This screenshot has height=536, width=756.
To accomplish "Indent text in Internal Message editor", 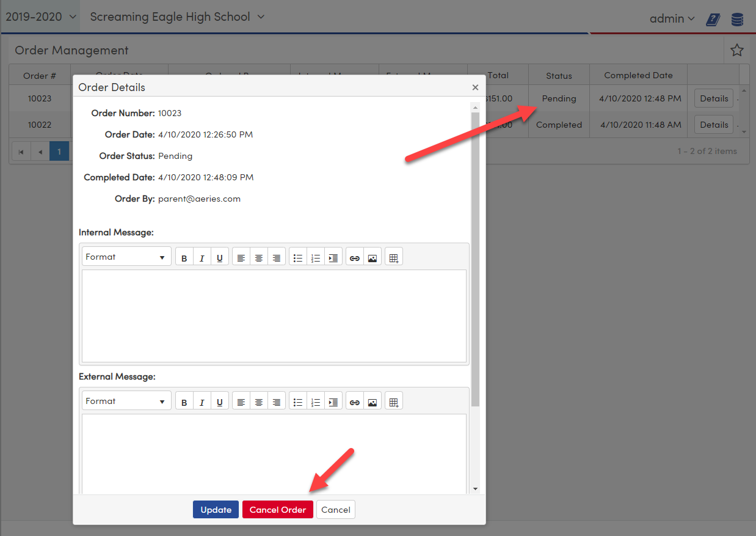I will point(333,258).
